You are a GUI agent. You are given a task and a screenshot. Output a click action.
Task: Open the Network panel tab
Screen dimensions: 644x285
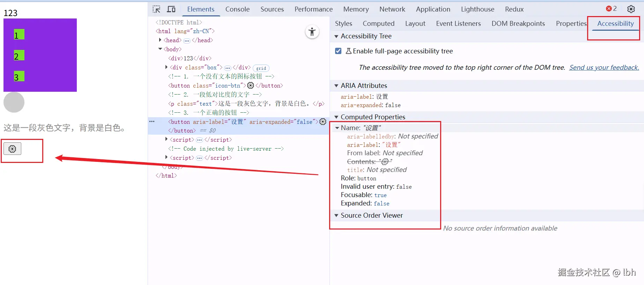pyautogui.click(x=392, y=9)
